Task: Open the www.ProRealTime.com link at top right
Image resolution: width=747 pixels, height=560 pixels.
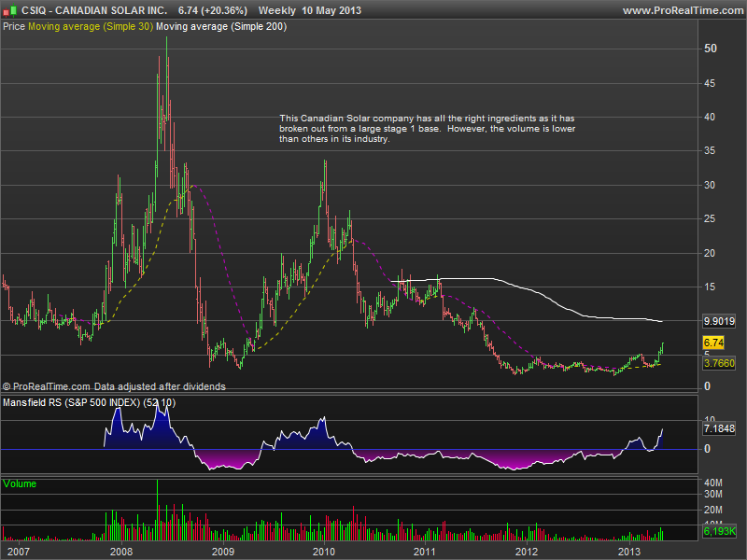Action: pos(682,10)
